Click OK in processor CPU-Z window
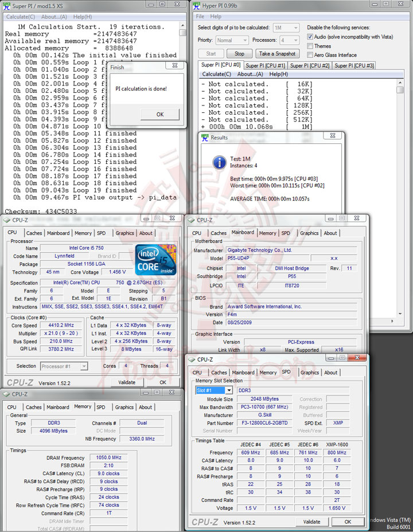 [163, 382]
